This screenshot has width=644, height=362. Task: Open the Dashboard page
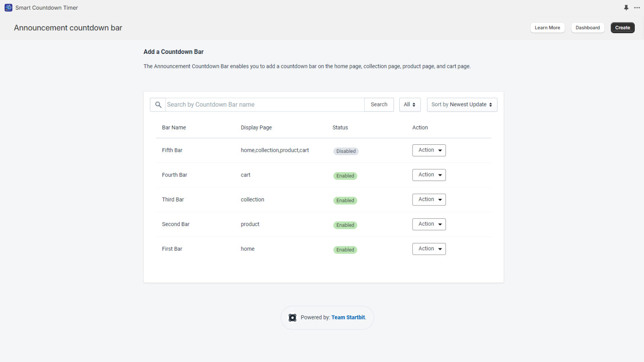pyautogui.click(x=587, y=28)
